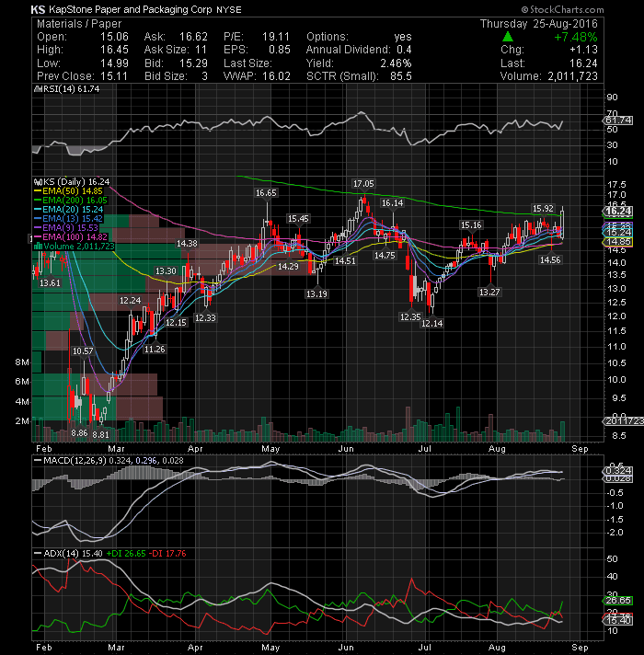Click the P/E value 19.11
The height and width of the screenshot is (655, 644).
point(276,37)
